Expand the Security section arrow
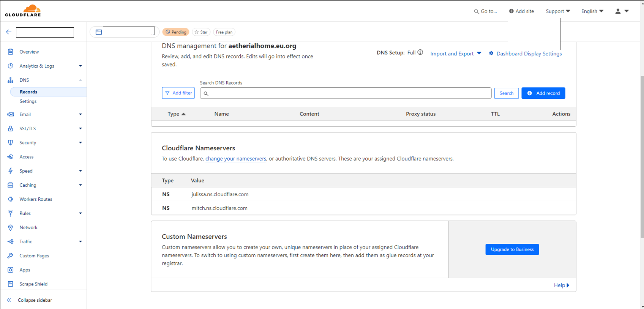The height and width of the screenshot is (309, 644). (x=80, y=143)
